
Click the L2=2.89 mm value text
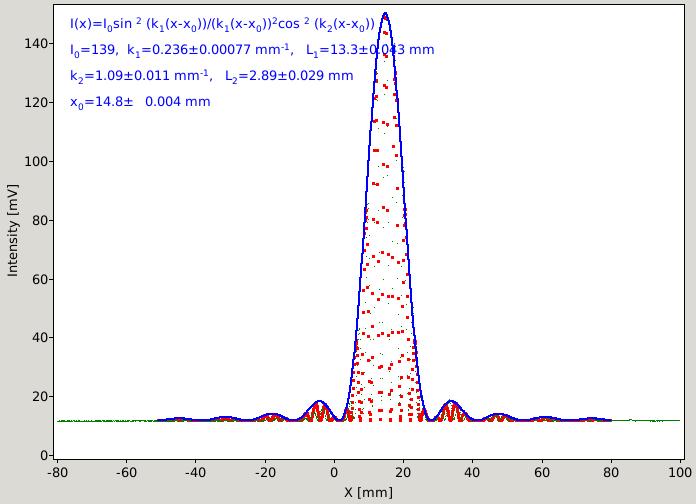click(289, 76)
